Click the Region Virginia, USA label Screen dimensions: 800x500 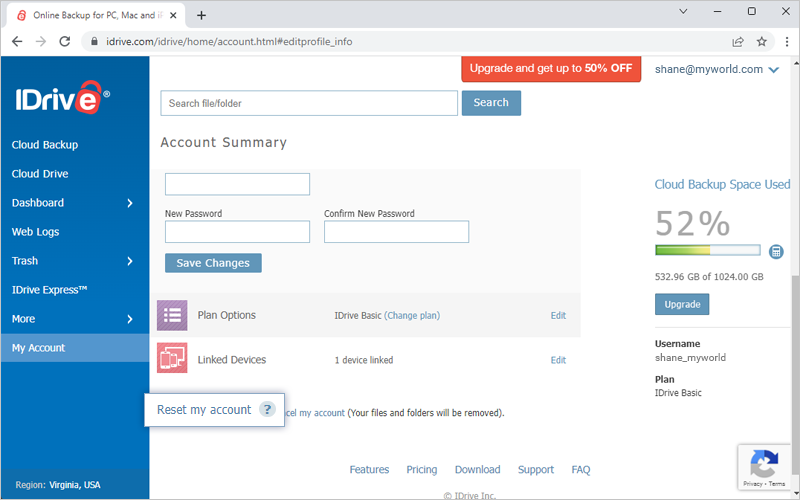(58, 485)
